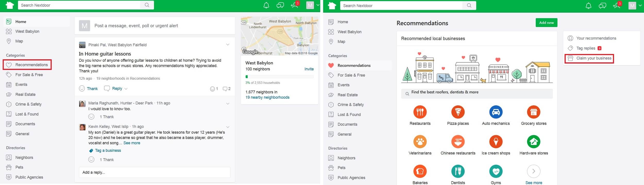Click the Add a reply field
This screenshot has height=185, width=644.
[x=155, y=172]
